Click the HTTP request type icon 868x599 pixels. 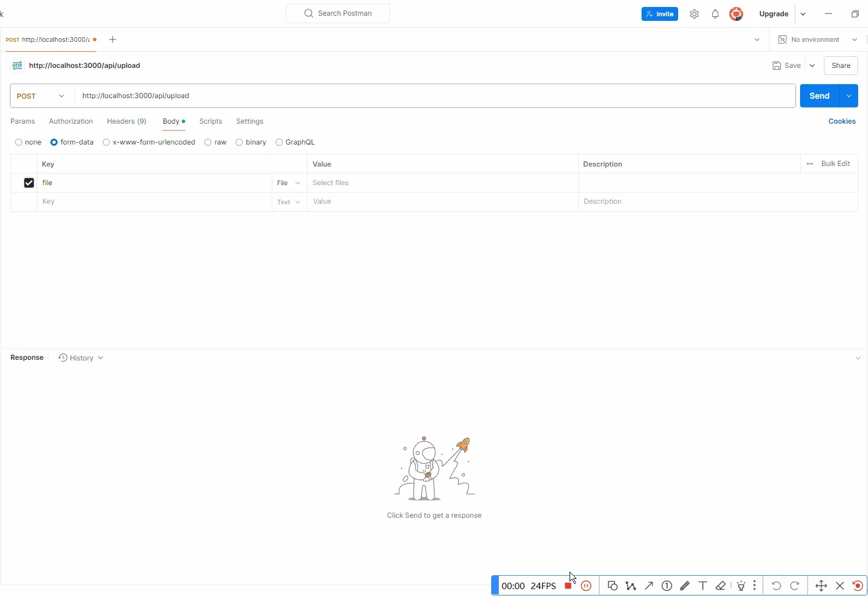pos(17,66)
